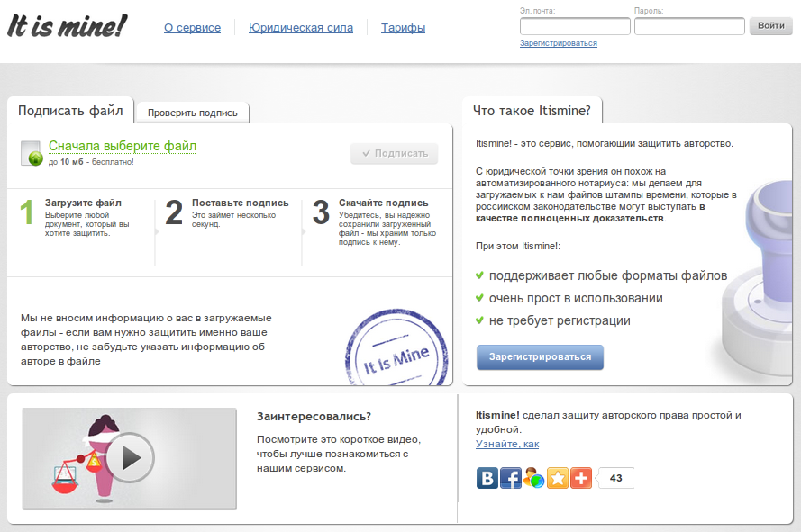The image size is (801, 532).
Task: Click the file upload icon with green badge
Action: coord(32,153)
